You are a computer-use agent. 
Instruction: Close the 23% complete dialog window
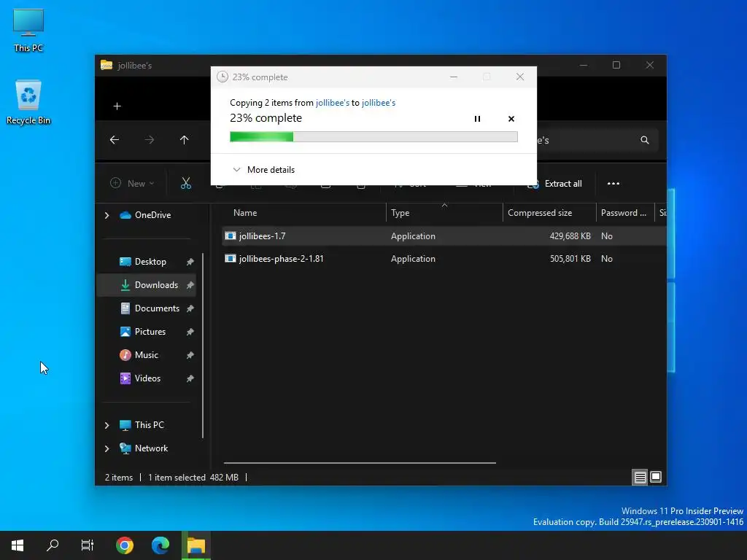pyautogui.click(x=519, y=77)
